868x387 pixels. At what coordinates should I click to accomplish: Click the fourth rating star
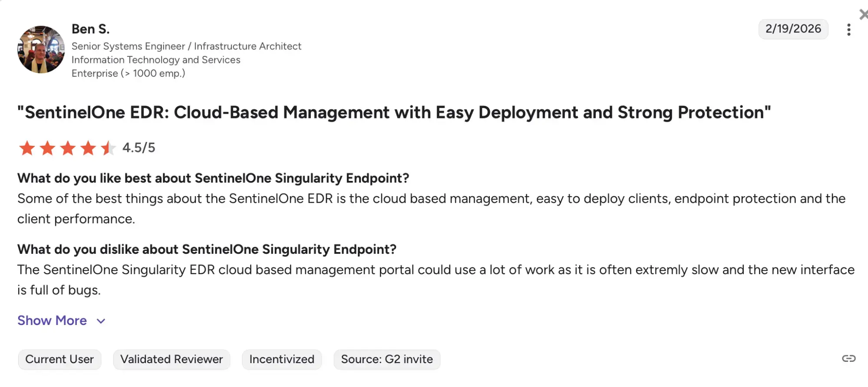click(x=88, y=148)
